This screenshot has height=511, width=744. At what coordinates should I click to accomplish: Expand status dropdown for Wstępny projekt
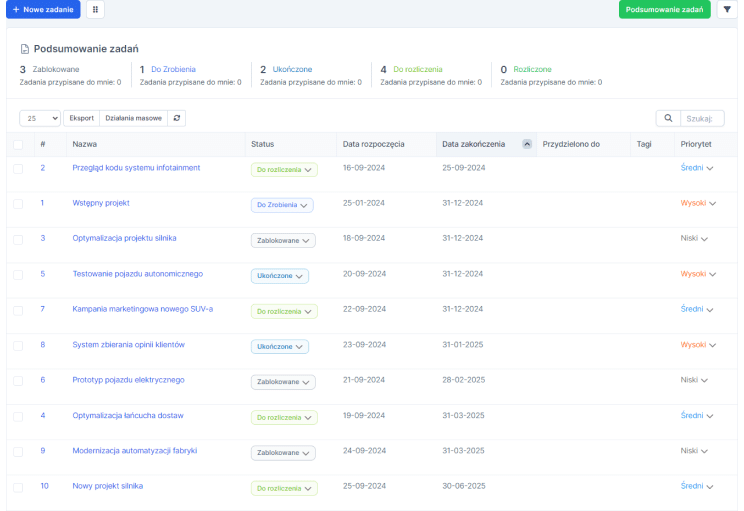[x=282, y=205]
